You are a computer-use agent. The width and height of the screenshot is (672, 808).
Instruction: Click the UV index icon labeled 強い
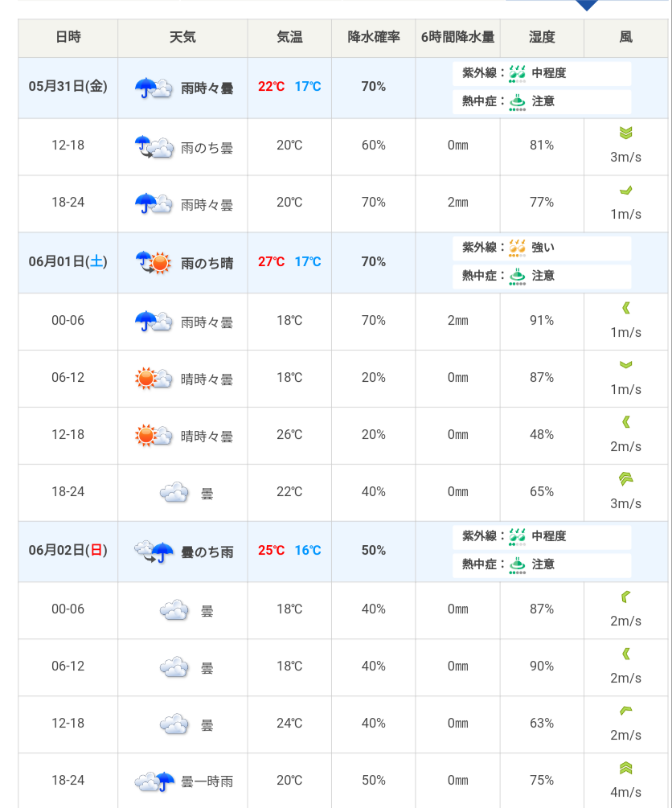pos(518,248)
